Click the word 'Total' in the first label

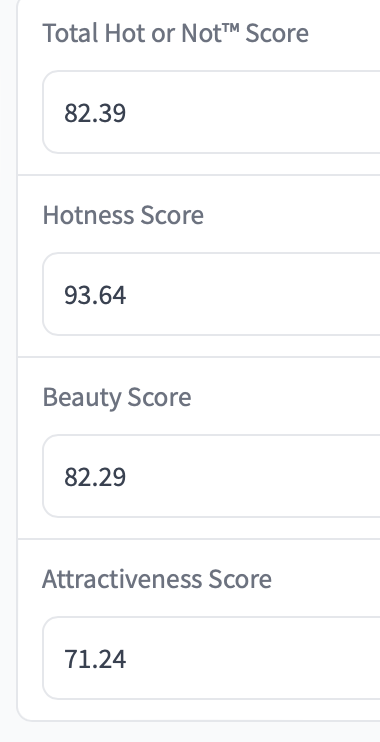click(71, 33)
